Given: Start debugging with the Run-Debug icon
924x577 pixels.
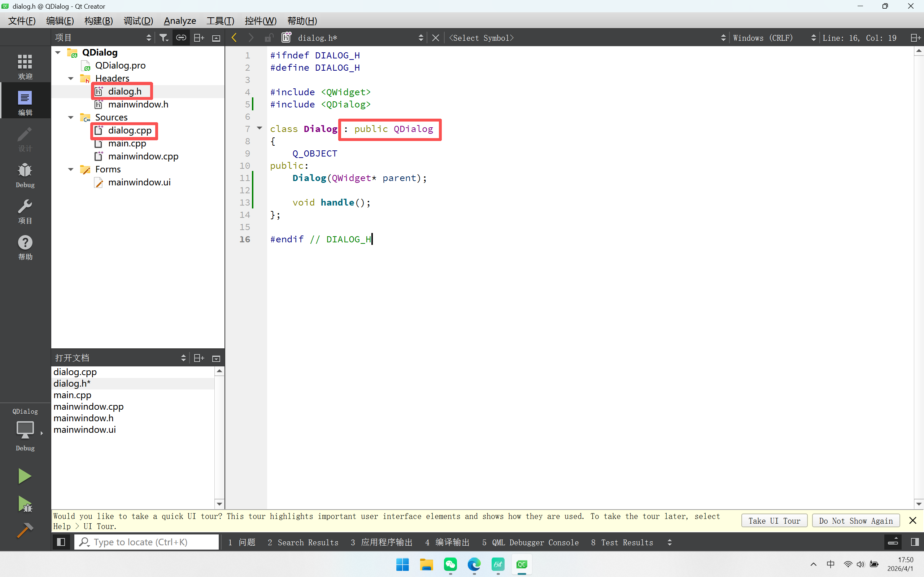Looking at the screenshot, I should (x=25, y=504).
